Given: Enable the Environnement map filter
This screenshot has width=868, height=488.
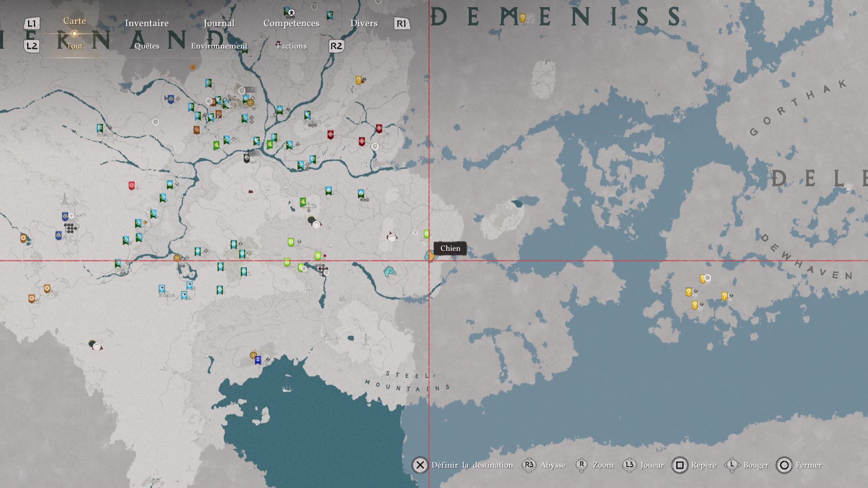Looking at the screenshot, I should coord(219,46).
